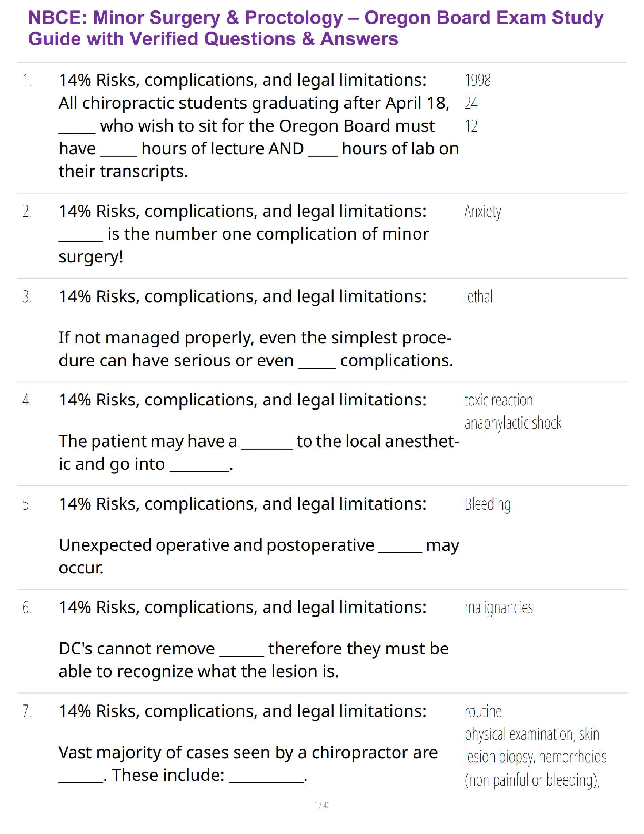644x834 pixels.
Task: Click the answer "routine"
Action: pyautogui.click(x=483, y=712)
